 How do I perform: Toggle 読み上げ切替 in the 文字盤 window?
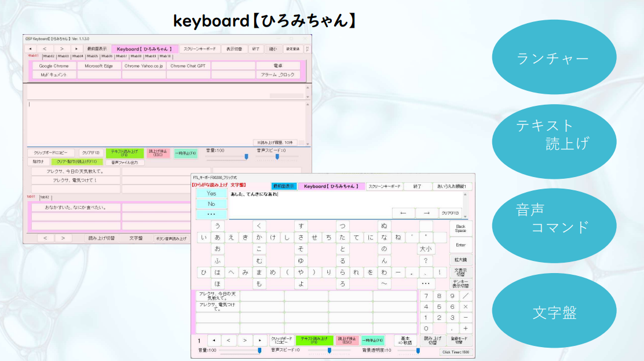[x=433, y=340]
